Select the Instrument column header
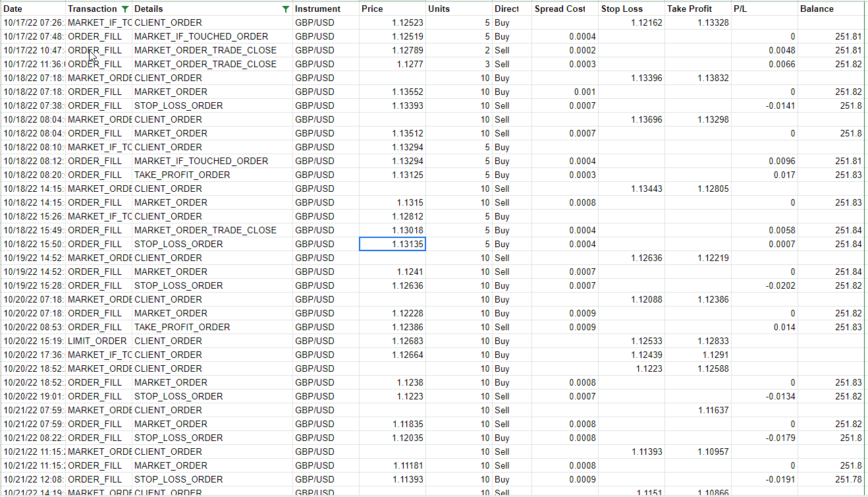Screen dimensions: 868x497 pos(325,9)
